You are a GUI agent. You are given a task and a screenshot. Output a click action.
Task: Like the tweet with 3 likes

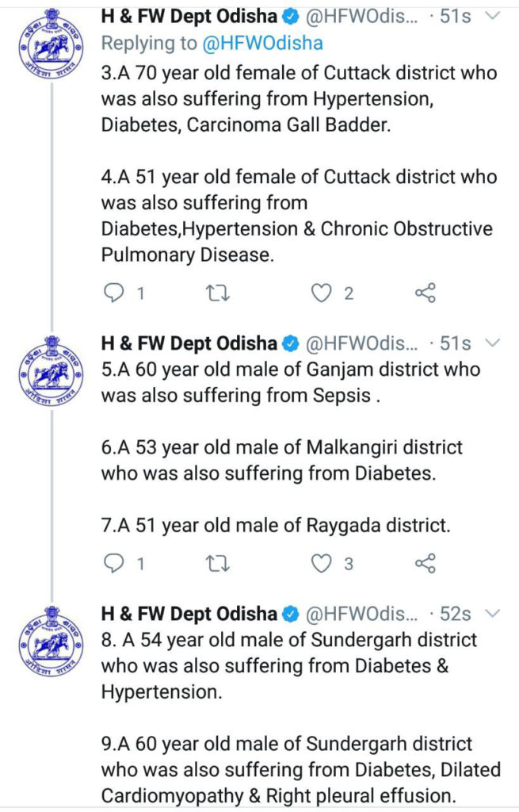321,564
